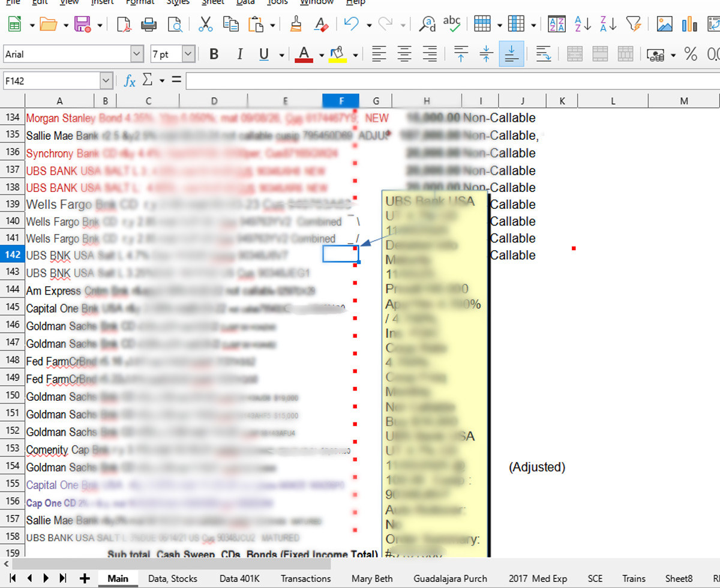Switch to Data 401K sheet tab
Screen dimensions: 720x588
coord(239,578)
